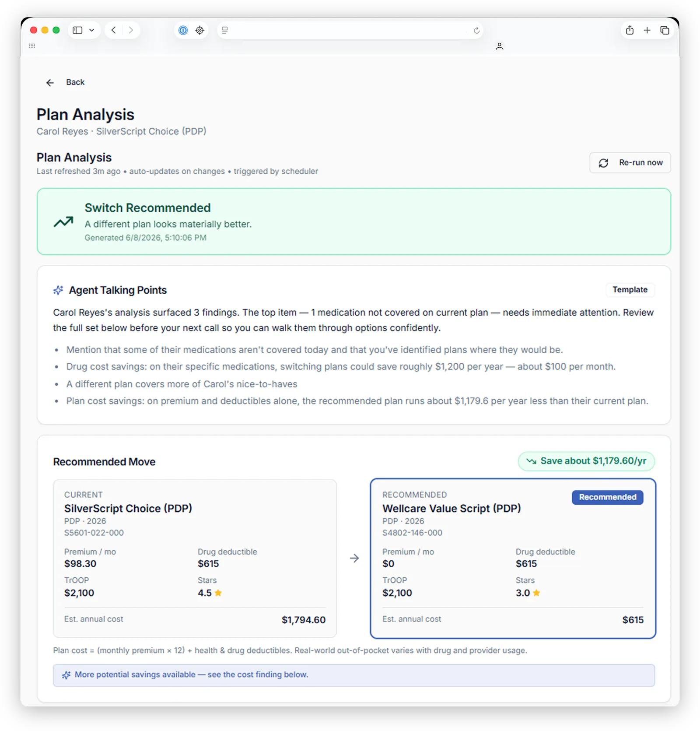Click the browser Share icon
700x731 pixels.
pyautogui.click(x=630, y=30)
